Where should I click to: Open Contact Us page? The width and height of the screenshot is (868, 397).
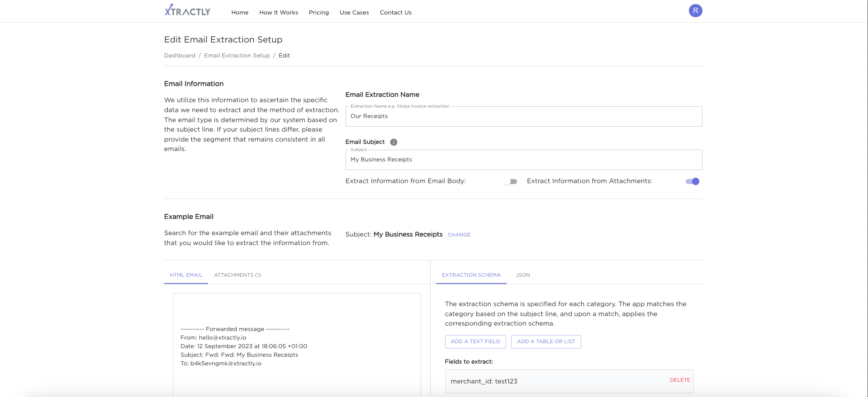[396, 13]
